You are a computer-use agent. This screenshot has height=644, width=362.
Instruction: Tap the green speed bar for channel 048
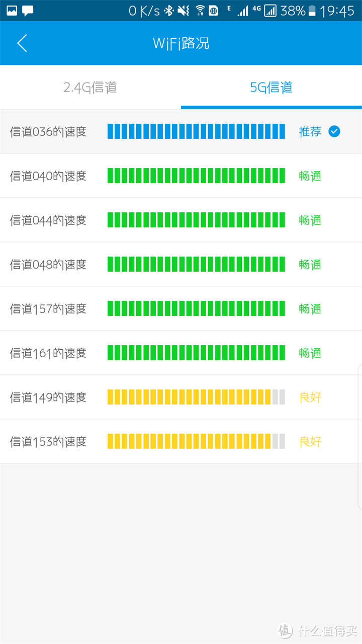(x=196, y=265)
